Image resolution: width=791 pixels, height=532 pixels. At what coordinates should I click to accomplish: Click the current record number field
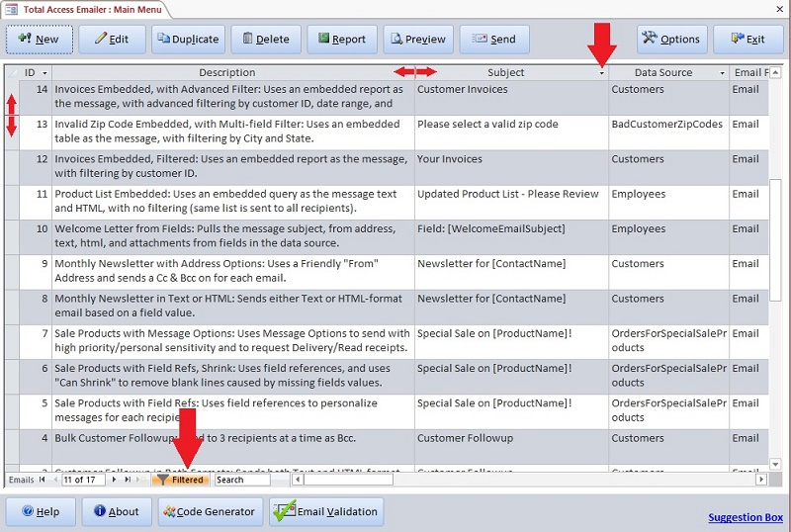tap(83, 480)
